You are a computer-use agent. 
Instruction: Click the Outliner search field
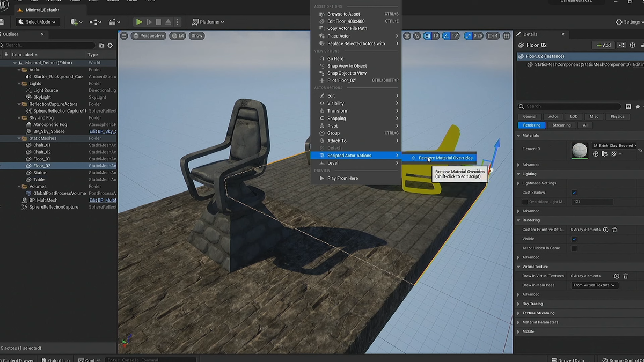[48, 46]
